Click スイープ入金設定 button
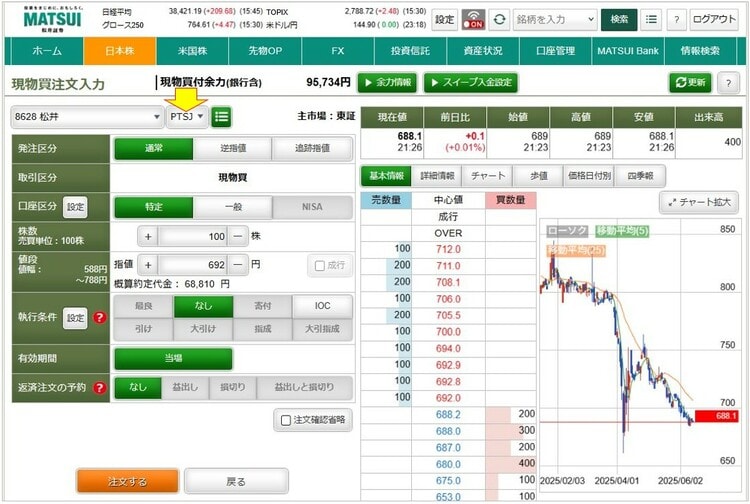 tap(471, 83)
